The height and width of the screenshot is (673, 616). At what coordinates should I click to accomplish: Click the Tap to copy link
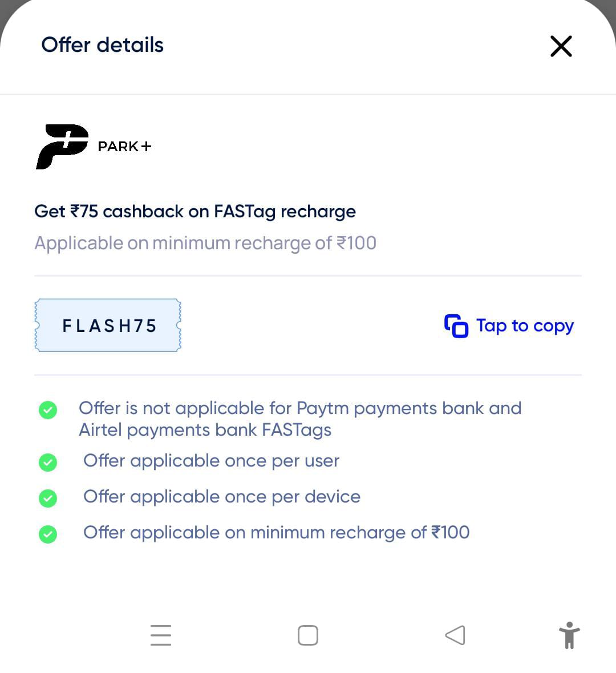(x=524, y=325)
